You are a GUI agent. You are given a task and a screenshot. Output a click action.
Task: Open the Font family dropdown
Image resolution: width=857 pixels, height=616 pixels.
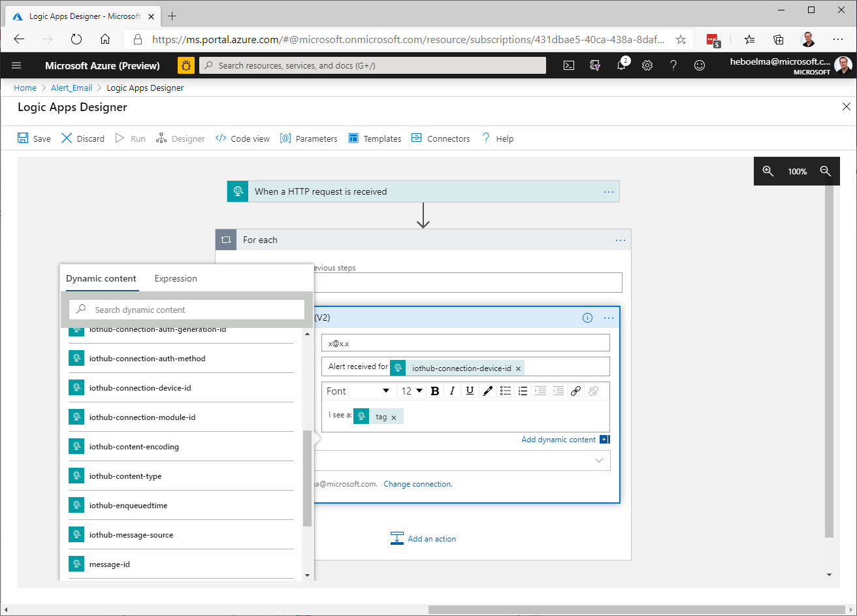358,391
